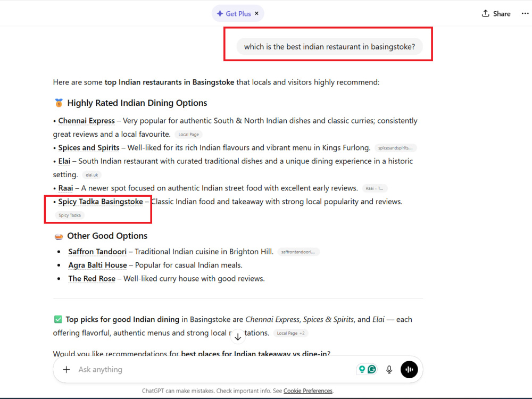Viewport: 532px width, 399px height.
Task: Launch voice mode with black waveform button
Action: point(409,370)
